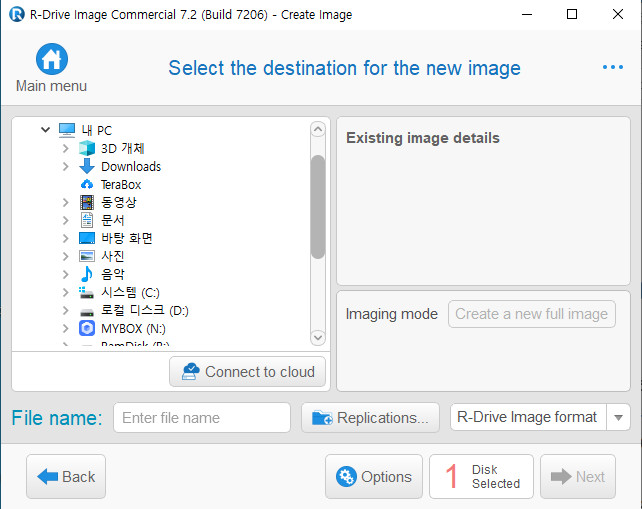Maximize the R-Drive Image window
642x509 pixels.
click(572, 14)
